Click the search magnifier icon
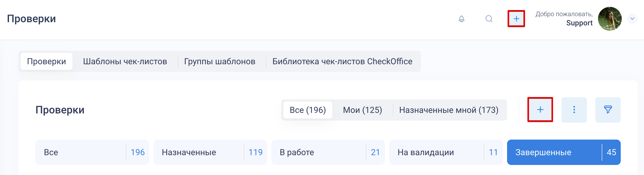 point(489,19)
